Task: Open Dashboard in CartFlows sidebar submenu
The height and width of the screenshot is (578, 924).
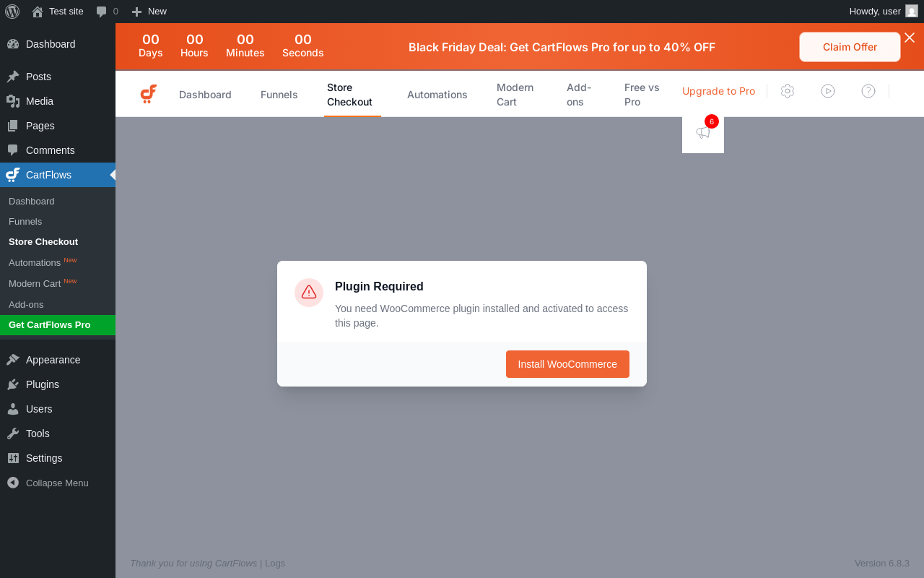Action: [32, 201]
